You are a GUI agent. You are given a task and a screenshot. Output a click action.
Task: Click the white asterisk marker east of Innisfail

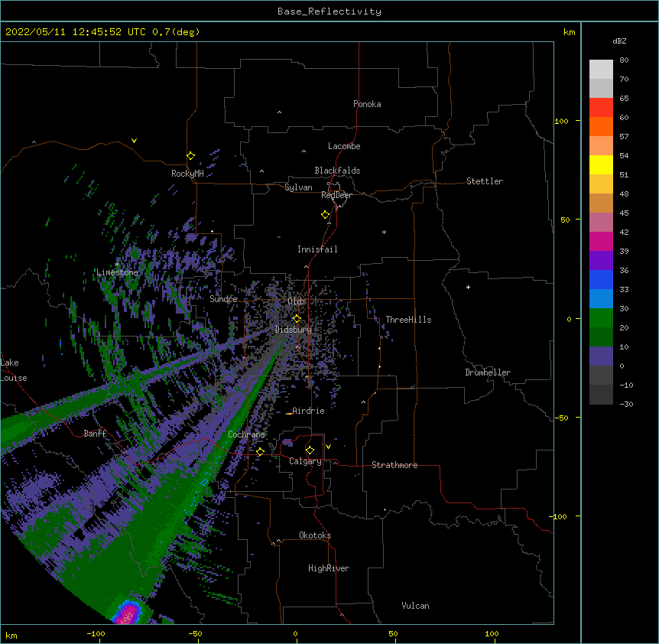click(384, 232)
